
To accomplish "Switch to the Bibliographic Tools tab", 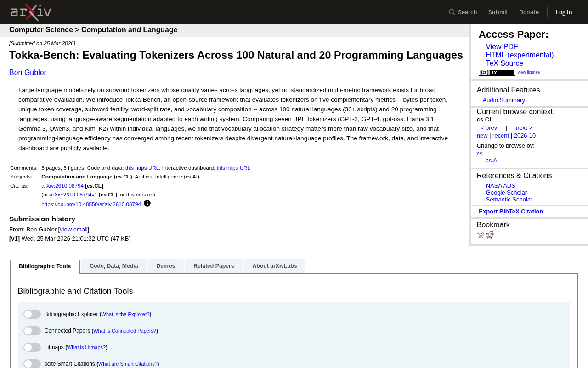I will click(45, 266).
